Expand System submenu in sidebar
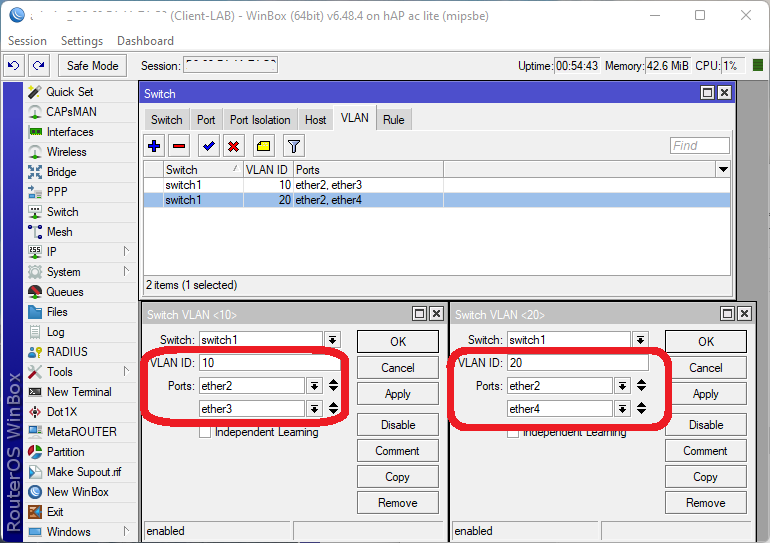770x543 pixels. coord(126,272)
